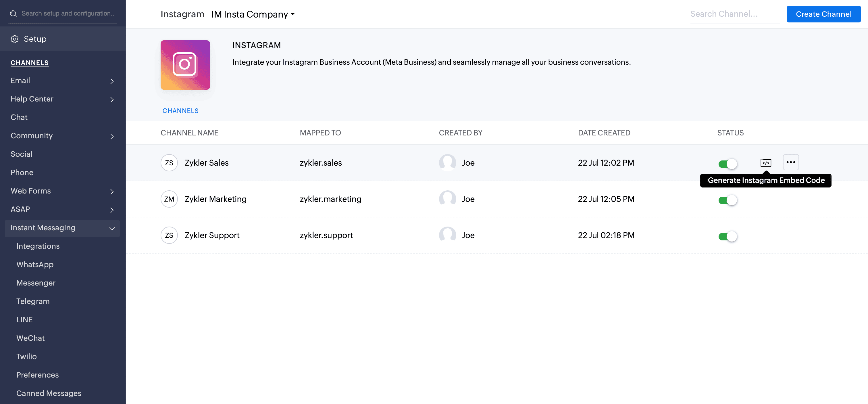Switch to the CHANNELS tab
The image size is (868, 404).
point(180,111)
